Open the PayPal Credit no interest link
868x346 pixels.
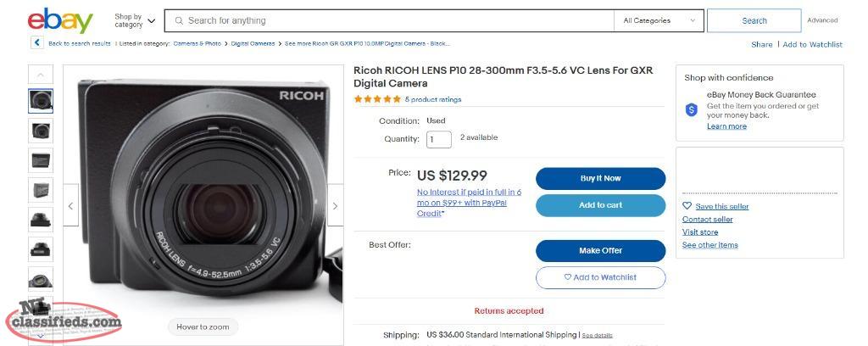point(469,203)
